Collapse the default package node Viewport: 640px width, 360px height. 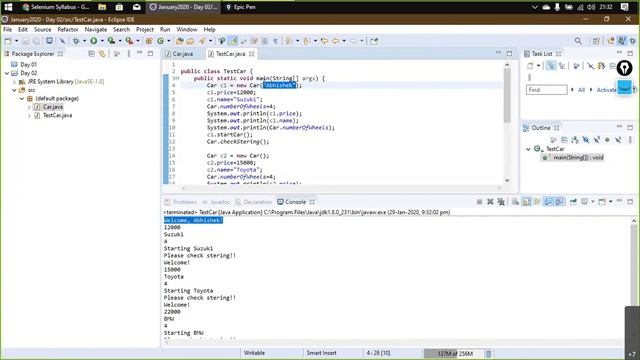(22, 98)
